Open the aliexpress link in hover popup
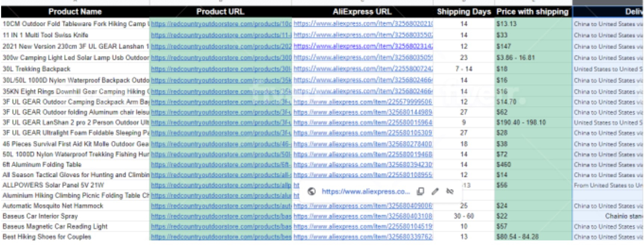The height and width of the screenshot is (246, 644). click(x=365, y=191)
